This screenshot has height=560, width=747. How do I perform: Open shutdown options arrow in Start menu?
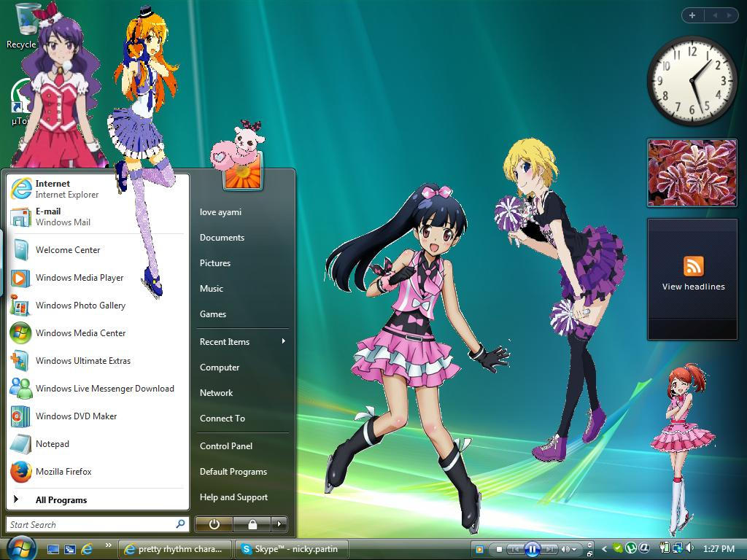click(x=279, y=524)
